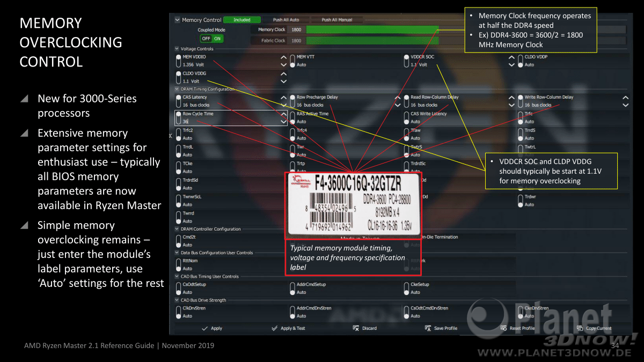
Task: Toggle CsOdtSetup auto switch
Action: coord(179,288)
